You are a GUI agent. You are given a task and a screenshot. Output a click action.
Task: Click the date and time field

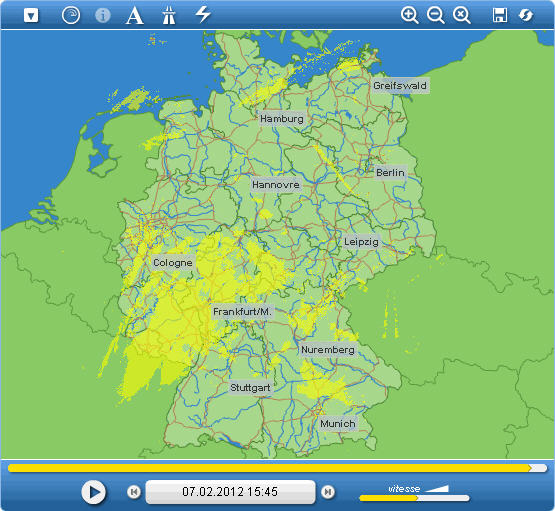pyautogui.click(x=230, y=492)
